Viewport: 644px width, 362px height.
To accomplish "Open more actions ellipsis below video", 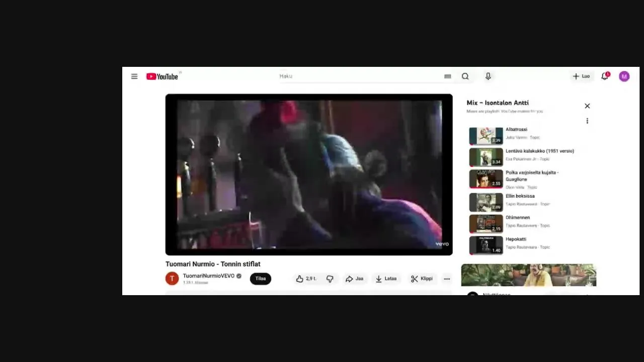I will coord(447,279).
